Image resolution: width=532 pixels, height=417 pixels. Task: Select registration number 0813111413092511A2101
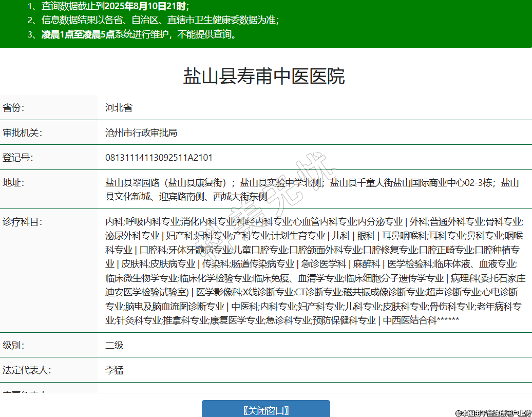pos(159,157)
